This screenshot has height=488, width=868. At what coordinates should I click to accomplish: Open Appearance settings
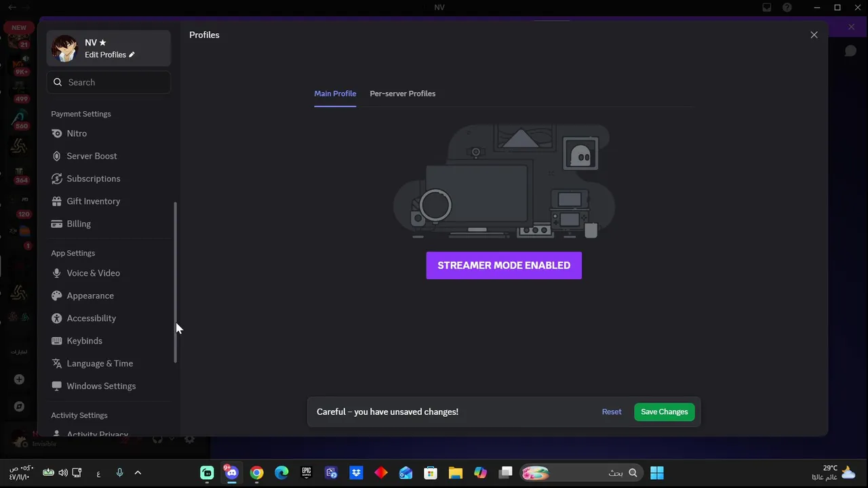click(108, 296)
